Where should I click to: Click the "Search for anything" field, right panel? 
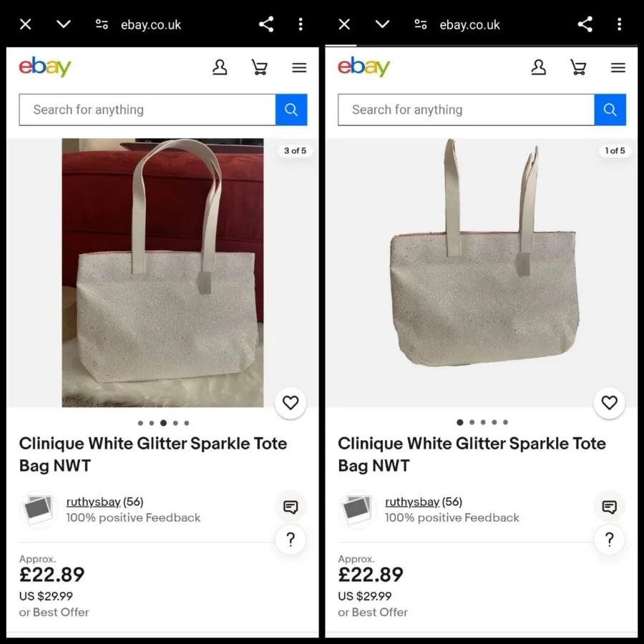point(465,109)
